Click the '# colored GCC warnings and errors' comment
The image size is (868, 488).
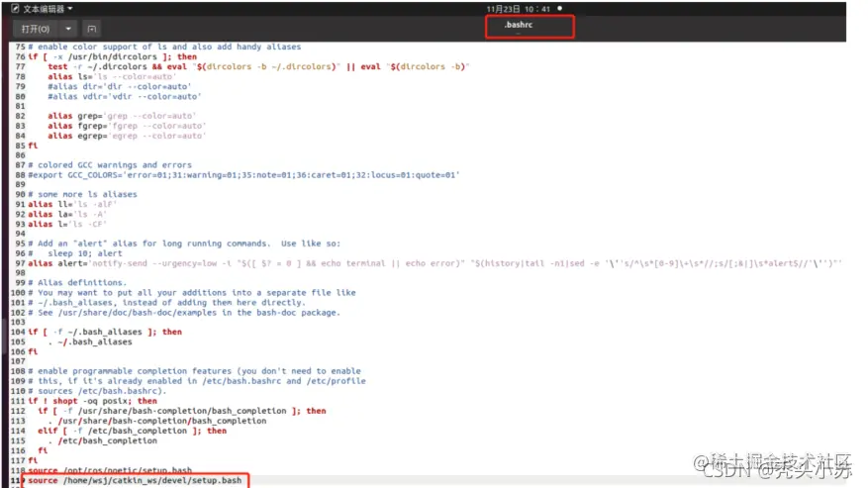point(110,165)
